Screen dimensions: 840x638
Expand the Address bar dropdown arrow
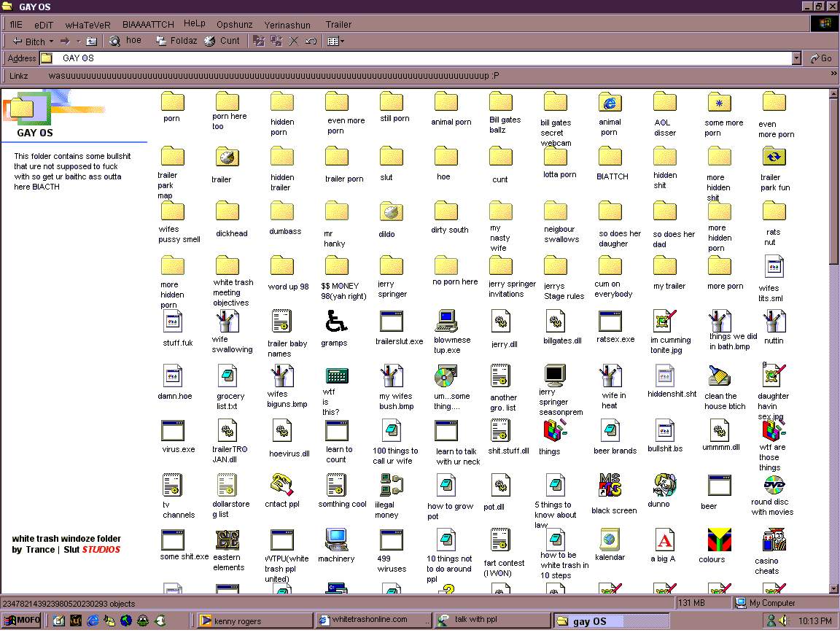pyautogui.click(x=796, y=58)
